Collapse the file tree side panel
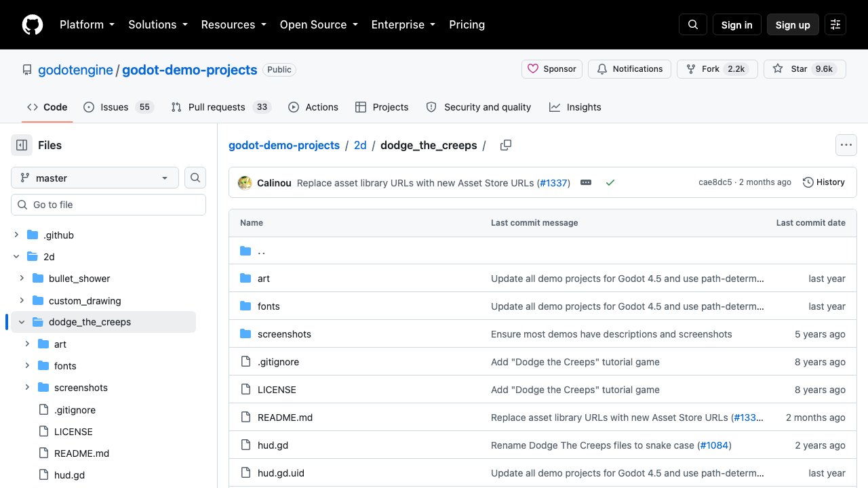 pos(22,145)
